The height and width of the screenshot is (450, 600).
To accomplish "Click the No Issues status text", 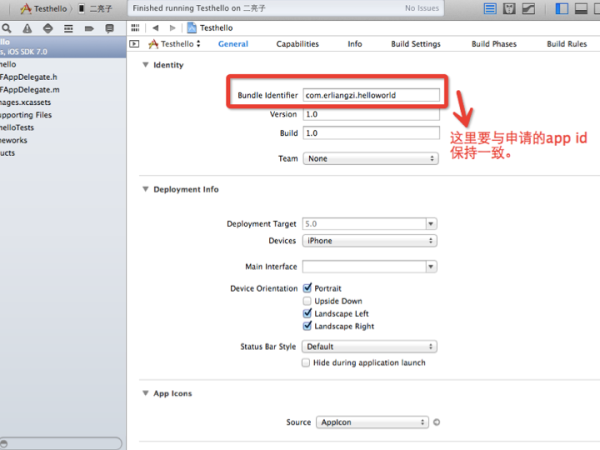I will [422, 8].
